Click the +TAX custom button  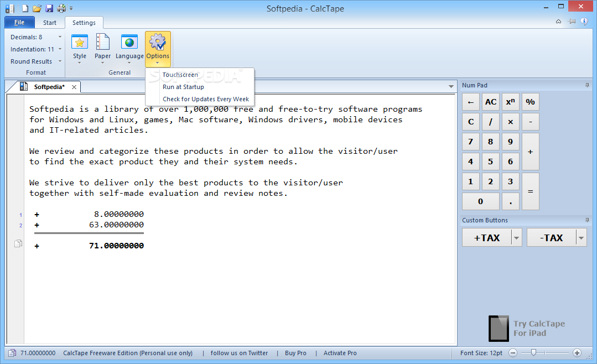(486, 237)
